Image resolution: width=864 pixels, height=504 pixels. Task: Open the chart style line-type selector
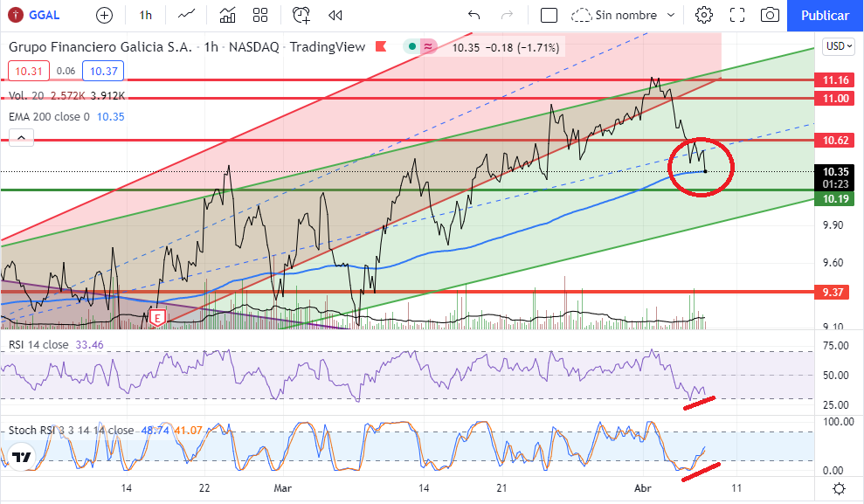tap(186, 15)
